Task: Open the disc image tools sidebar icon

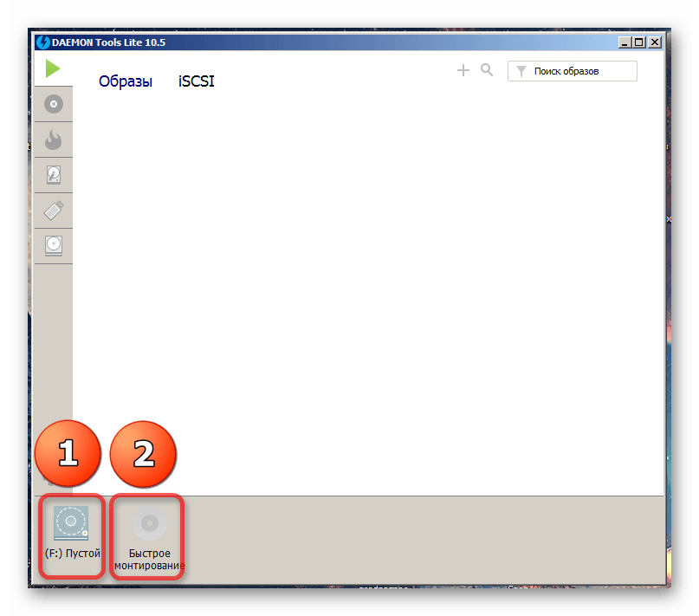Action: point(54,104)
